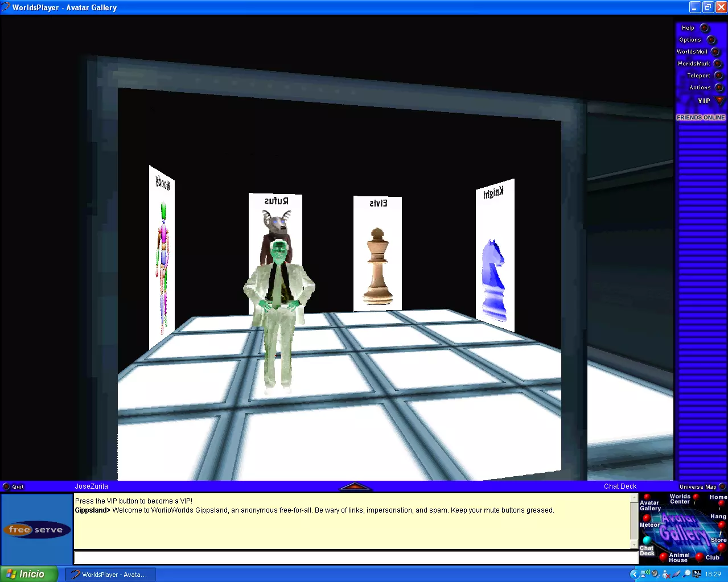This screenshot has height=582, width=728.
Task: Open the Actions menu
Action: click(719, 88)
